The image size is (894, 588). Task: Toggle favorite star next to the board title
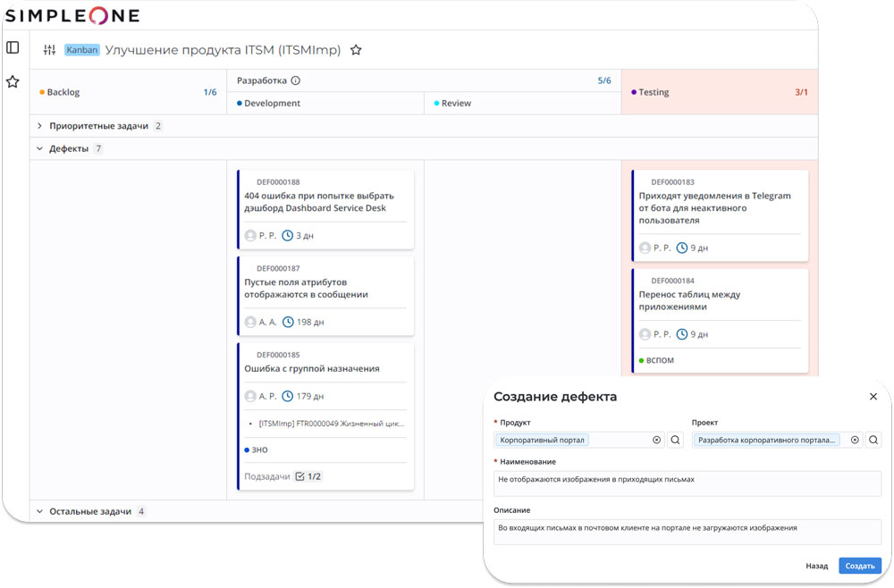point(356,50)
